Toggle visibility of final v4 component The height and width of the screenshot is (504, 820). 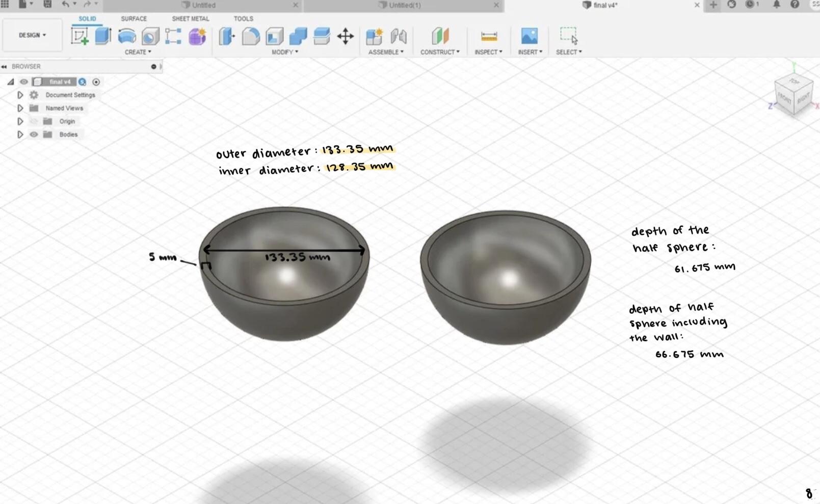[23, 82]
